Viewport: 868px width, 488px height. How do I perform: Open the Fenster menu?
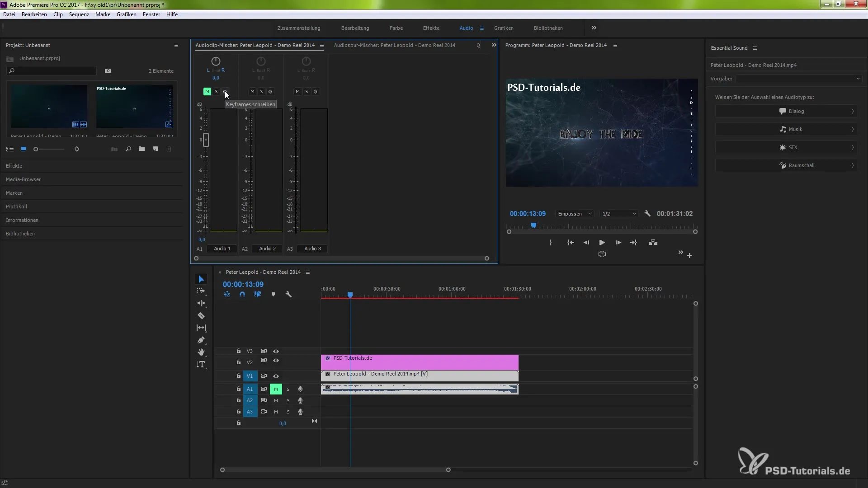click(x=151, y=14)
